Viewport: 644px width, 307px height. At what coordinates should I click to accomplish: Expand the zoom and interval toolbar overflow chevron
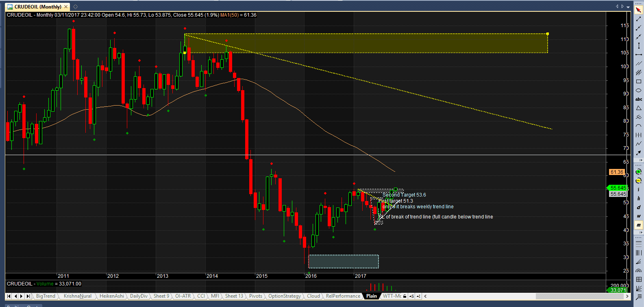640,232
